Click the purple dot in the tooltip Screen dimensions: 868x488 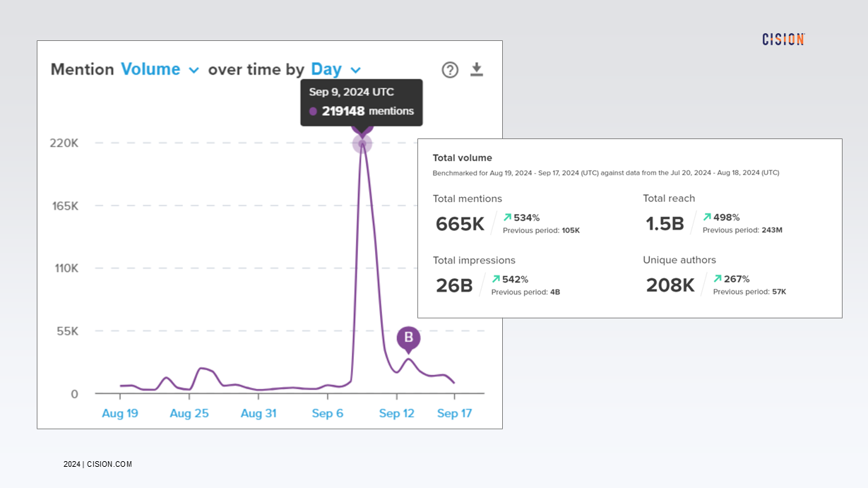click(312, 112)
